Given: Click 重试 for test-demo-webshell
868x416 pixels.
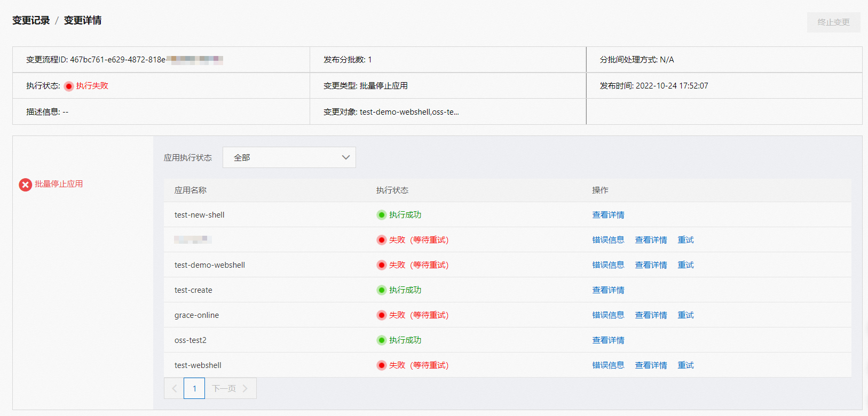Looking at the screenshot, I should point(685,265).
